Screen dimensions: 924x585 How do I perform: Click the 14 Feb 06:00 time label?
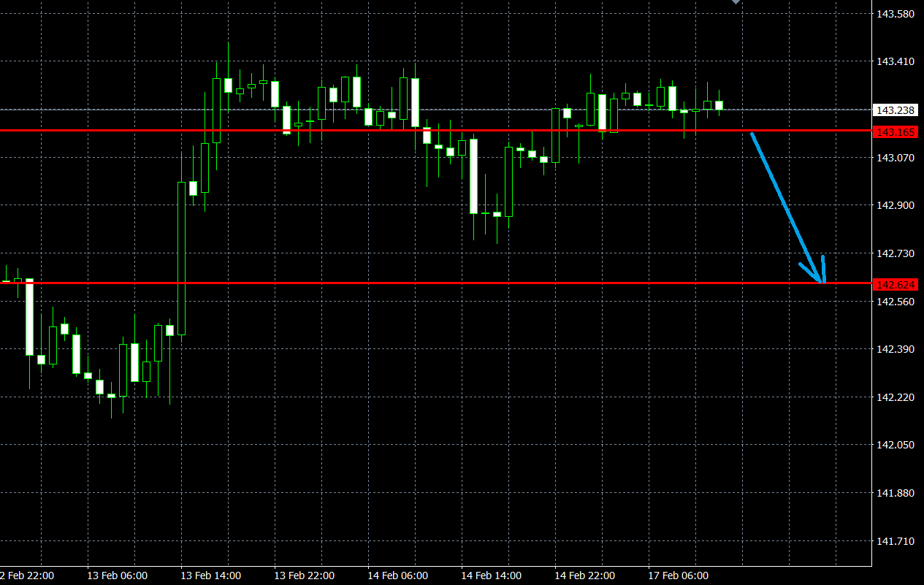[397, 576]
